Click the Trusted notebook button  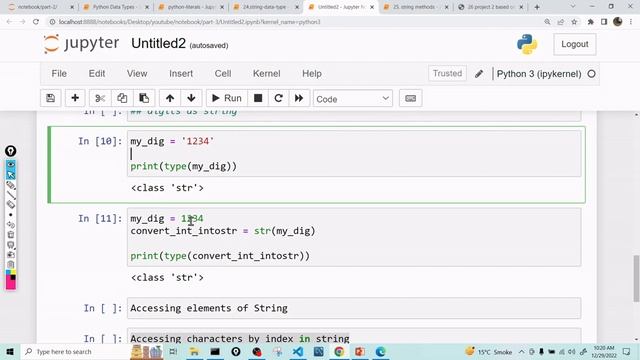[x=447, y=73]
